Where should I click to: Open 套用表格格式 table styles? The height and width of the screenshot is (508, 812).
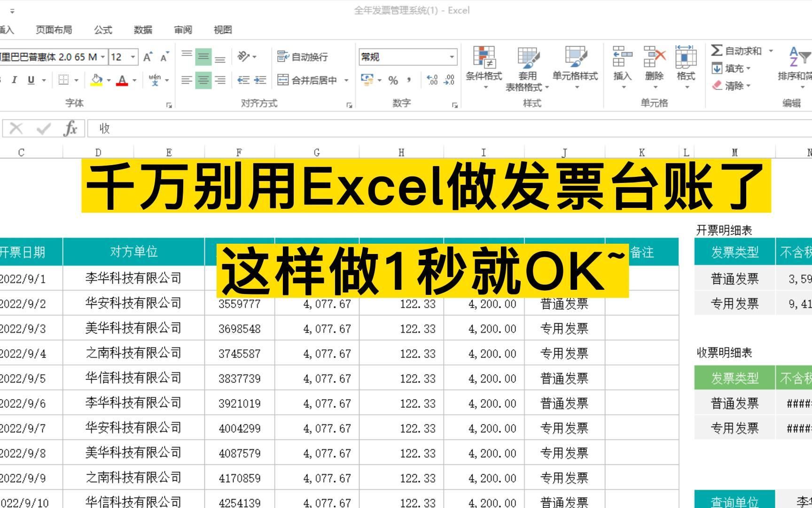527,68
